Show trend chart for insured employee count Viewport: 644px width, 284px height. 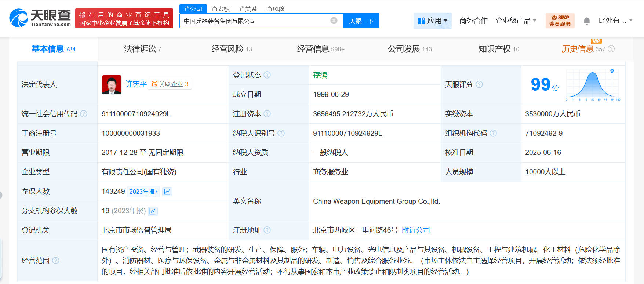pyautogui.click(x=167, y=192)
